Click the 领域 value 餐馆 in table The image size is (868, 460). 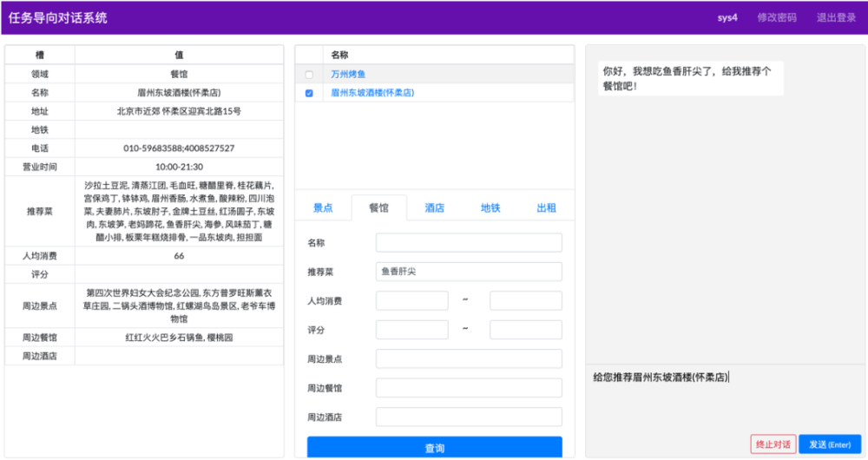tap(179, 74)
